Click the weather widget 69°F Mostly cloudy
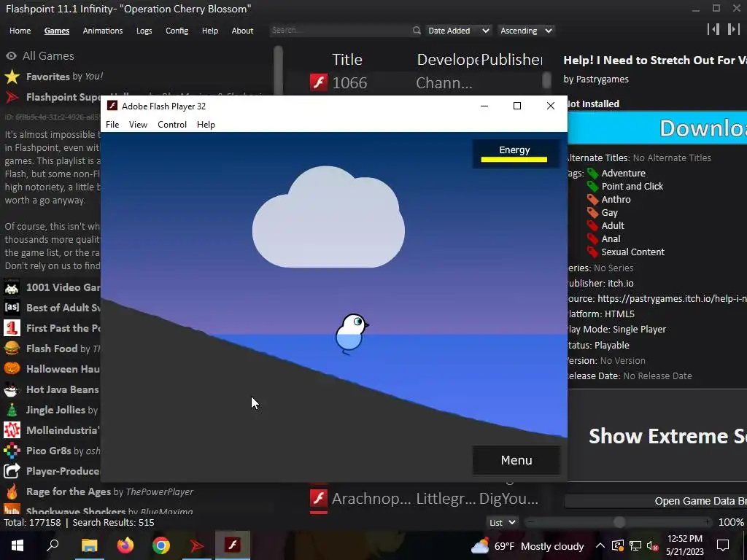This screenshot has width=747, height=560. tap(527, 546)
